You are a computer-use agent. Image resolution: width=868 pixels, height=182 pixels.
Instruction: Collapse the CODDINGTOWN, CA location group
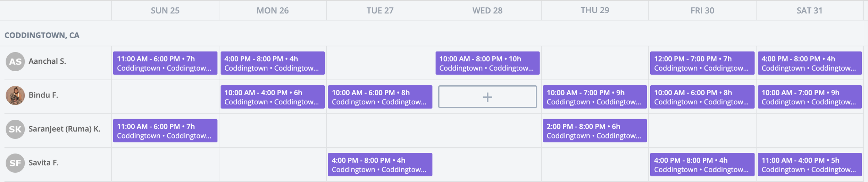coord(42,35)
